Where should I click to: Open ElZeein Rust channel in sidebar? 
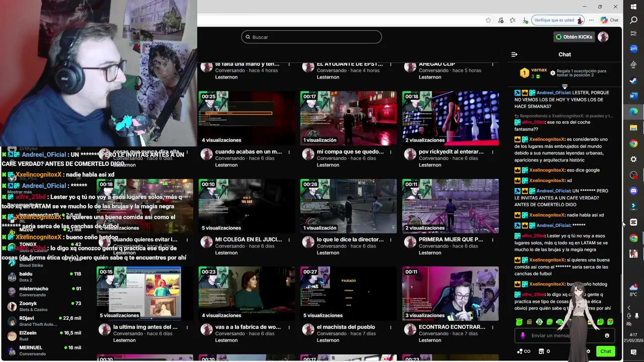(44, 336)
